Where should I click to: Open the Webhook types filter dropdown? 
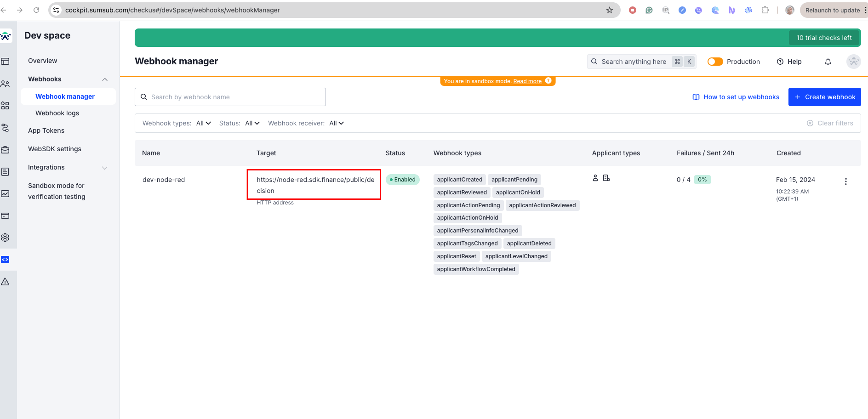pyautogui.click(x=203, y=123)
